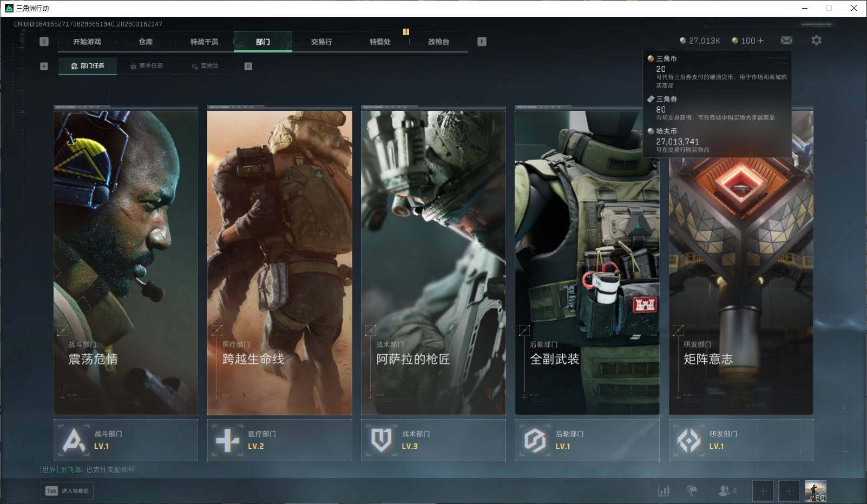Click the first empty squad slot plus
The width and height of the screenshot is (867, 504).
coord(763,491)
